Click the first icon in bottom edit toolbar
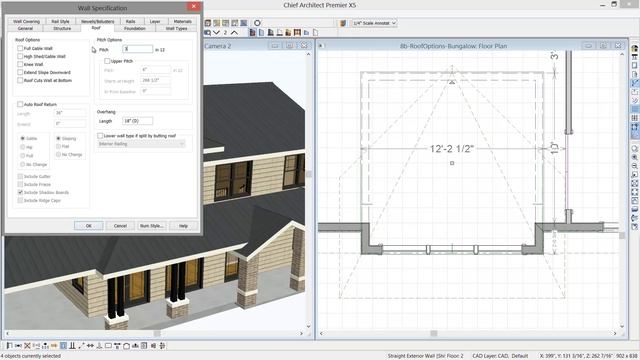Screen dimensions: 640x360 click(x=9, y=346)
